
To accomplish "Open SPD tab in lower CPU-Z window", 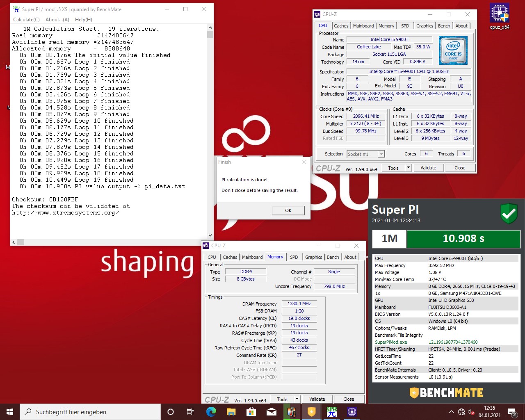I will (294, 257).
